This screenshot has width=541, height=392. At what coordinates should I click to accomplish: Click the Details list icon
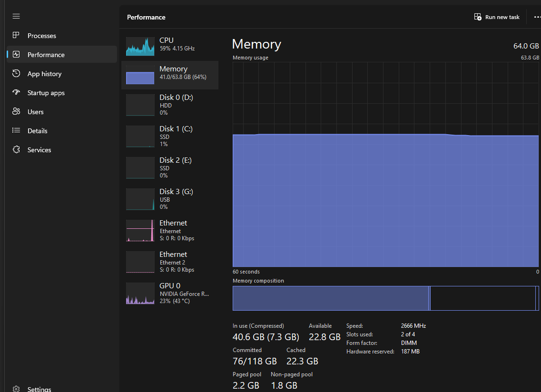pos(16,130)
